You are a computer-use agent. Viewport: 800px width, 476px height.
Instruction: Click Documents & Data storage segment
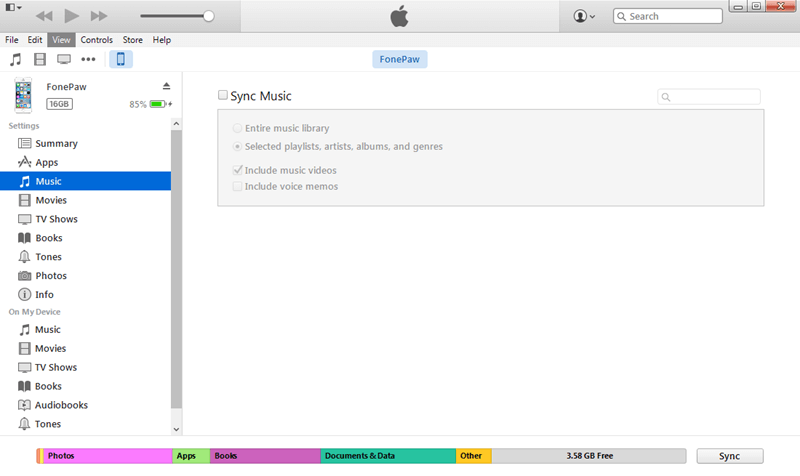coord(388,456)
